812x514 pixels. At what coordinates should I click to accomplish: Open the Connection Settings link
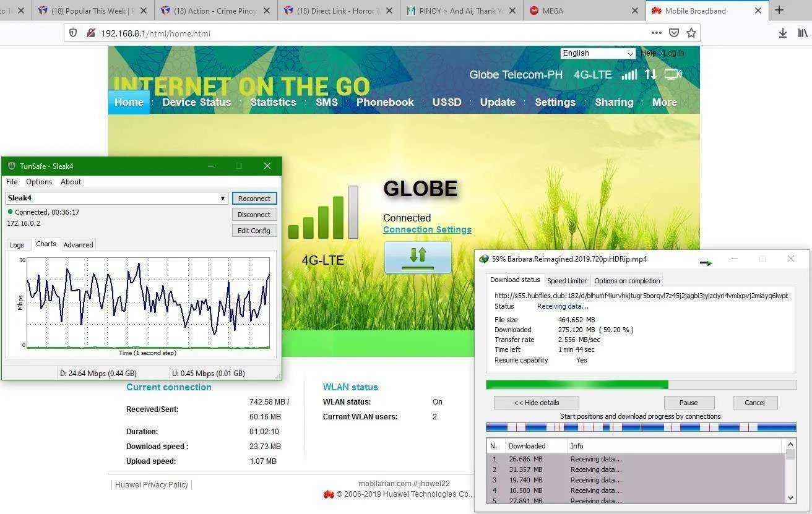427,229
